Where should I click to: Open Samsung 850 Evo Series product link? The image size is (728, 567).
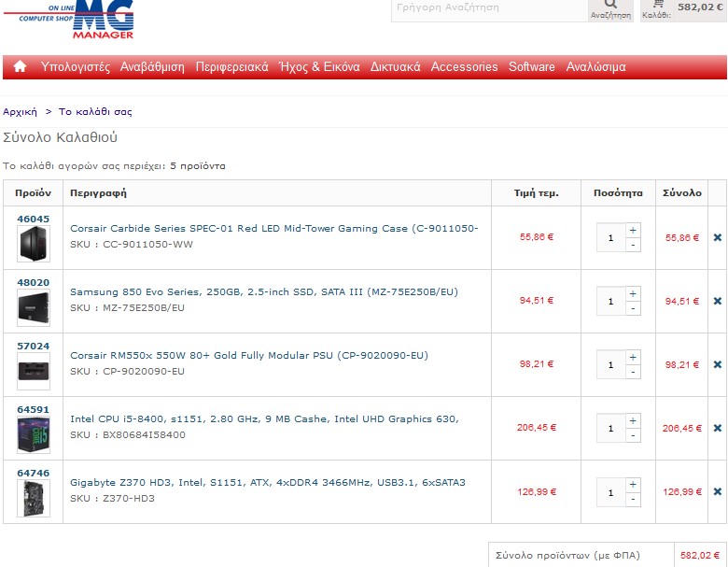(x=264, y=291)
